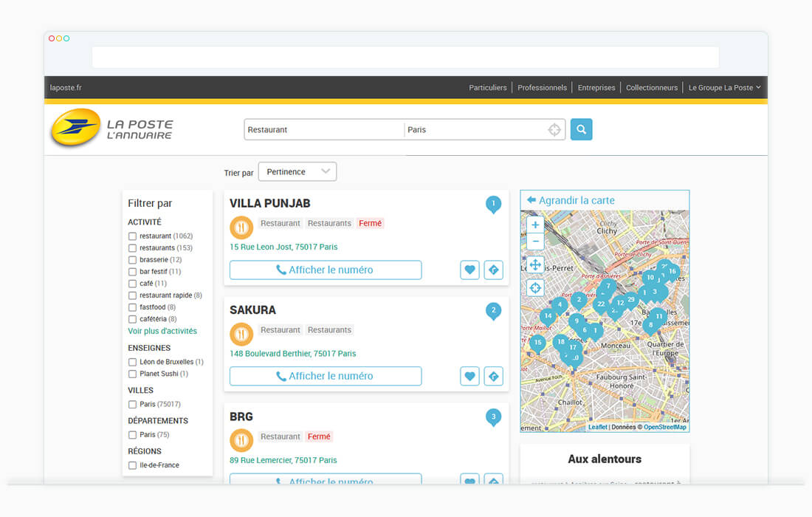Click Agrandir la carte link
812x517 pixels.
coord(571,200)
